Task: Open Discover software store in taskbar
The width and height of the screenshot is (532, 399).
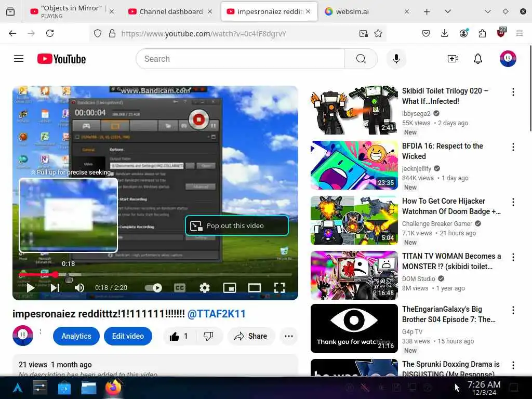Action: pos(64,388)
